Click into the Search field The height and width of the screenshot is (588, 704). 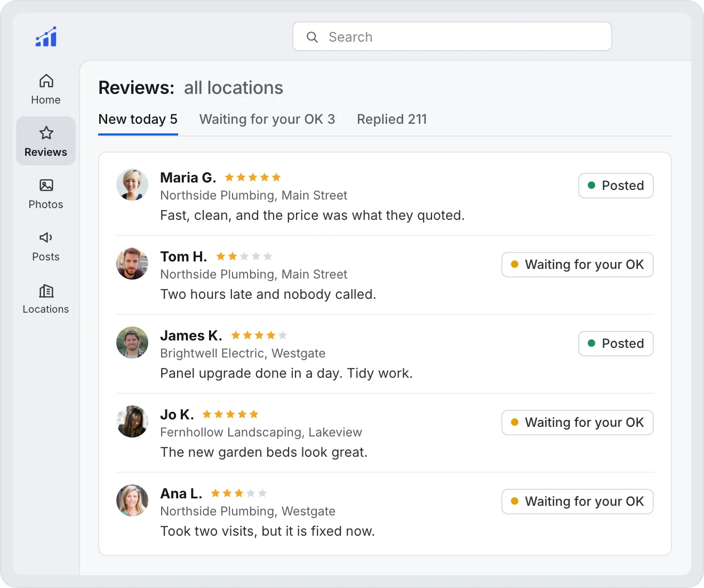pyautogui.click(x=452, y=36)
